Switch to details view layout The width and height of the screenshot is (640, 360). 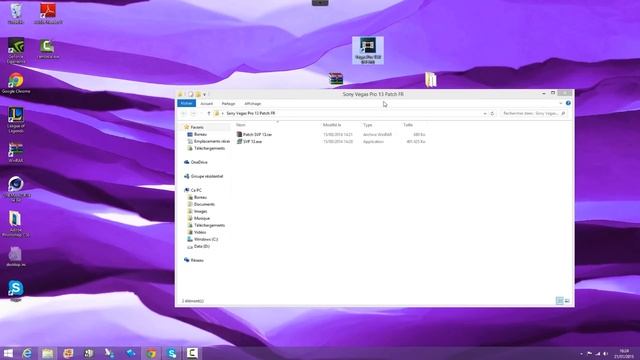tap(560, 301)
